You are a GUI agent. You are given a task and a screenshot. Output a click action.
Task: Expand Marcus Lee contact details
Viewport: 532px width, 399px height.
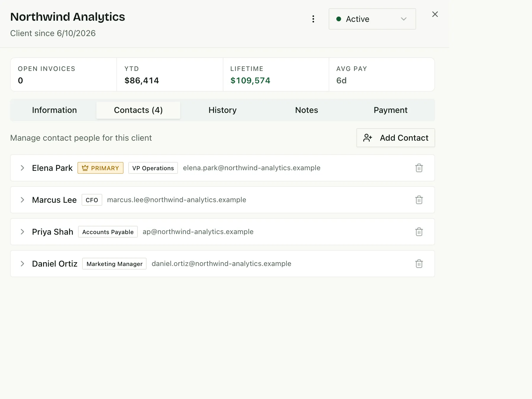pyautogui.click(x=22, y=200)
